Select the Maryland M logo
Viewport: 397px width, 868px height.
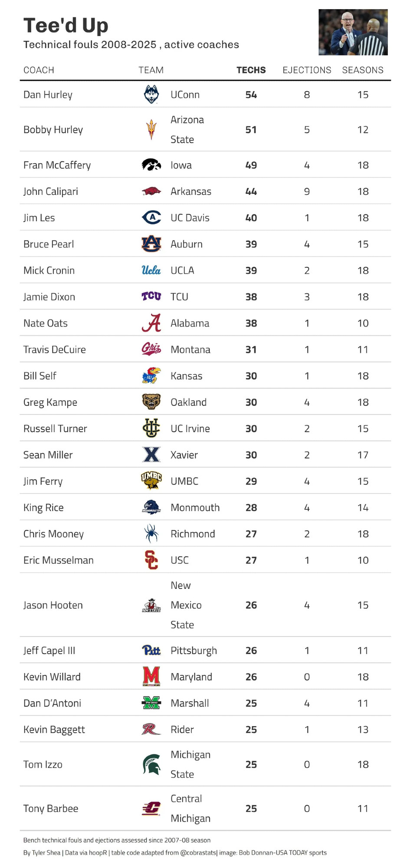[151, 677]
